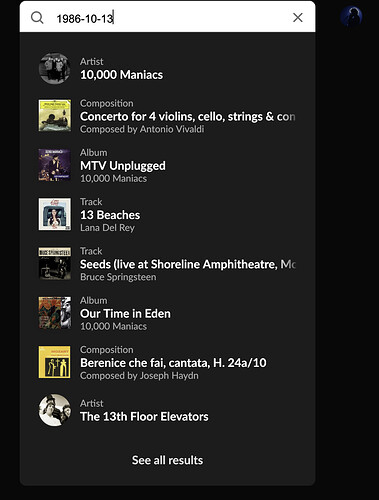Click the magnifying glass search icon
The height and width of the screenshot is (500, 379).
tap(37, 17)
